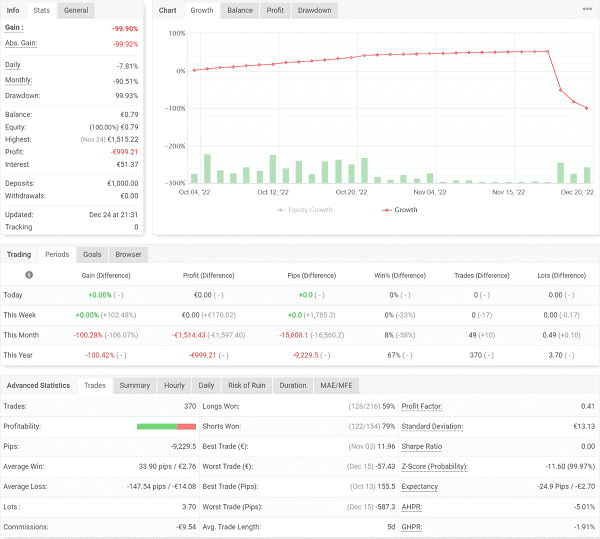
Task: Click the Average Loss value
Action: (x=161, y=487)
